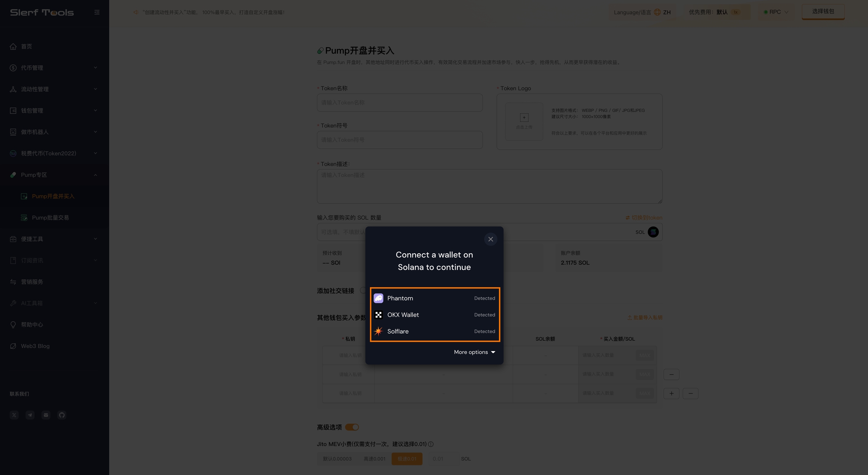Click the 选择钱包 button
This screenshot has height=475, width=868.
pyautogui.click(x=823, y=12)
